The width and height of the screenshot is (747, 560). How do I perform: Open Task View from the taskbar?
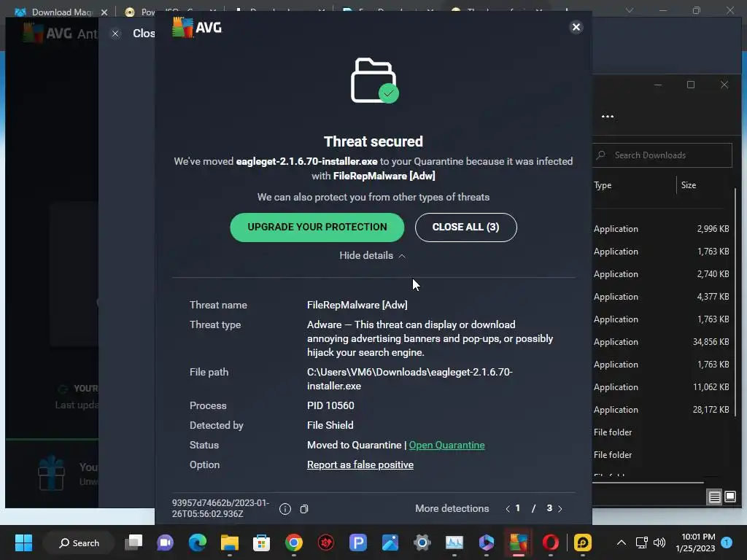(x=133, y=542)
